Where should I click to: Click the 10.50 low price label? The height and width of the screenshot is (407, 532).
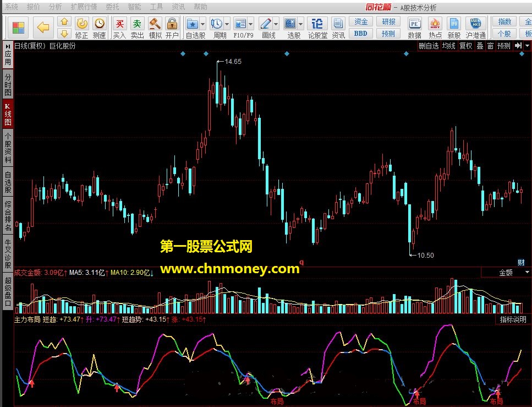[x=425, y=255]
